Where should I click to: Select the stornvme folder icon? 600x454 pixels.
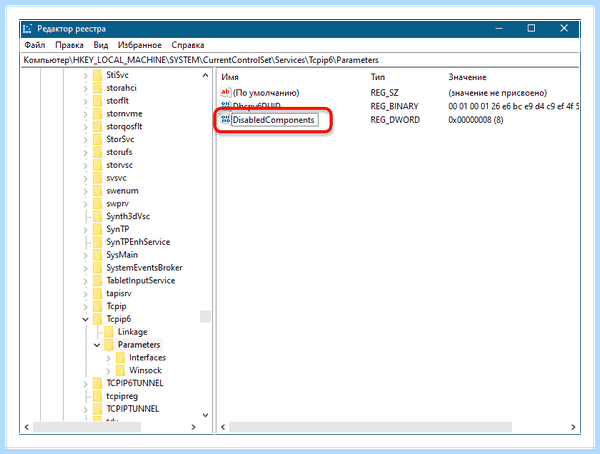coord(98,114)
